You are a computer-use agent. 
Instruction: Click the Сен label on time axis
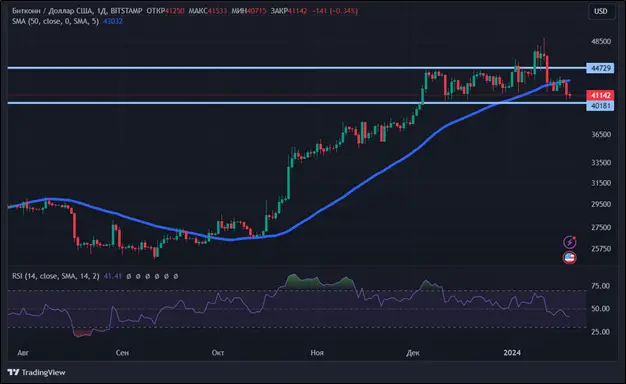click(x=122, y=353)
